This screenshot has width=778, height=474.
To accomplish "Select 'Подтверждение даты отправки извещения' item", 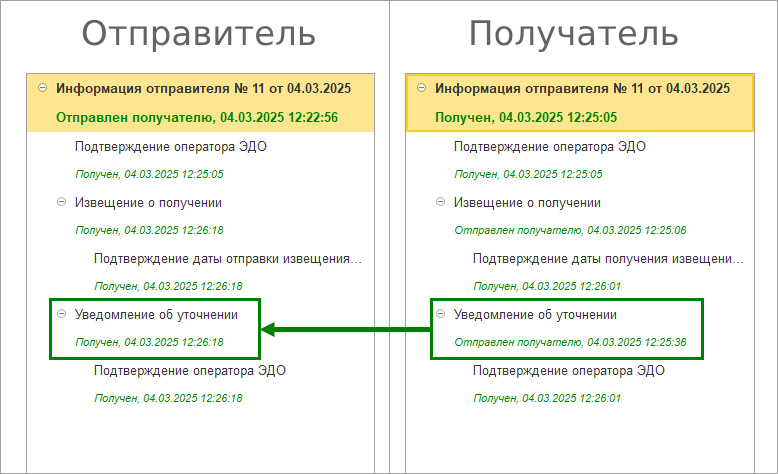I will click(x=227, y=259).
